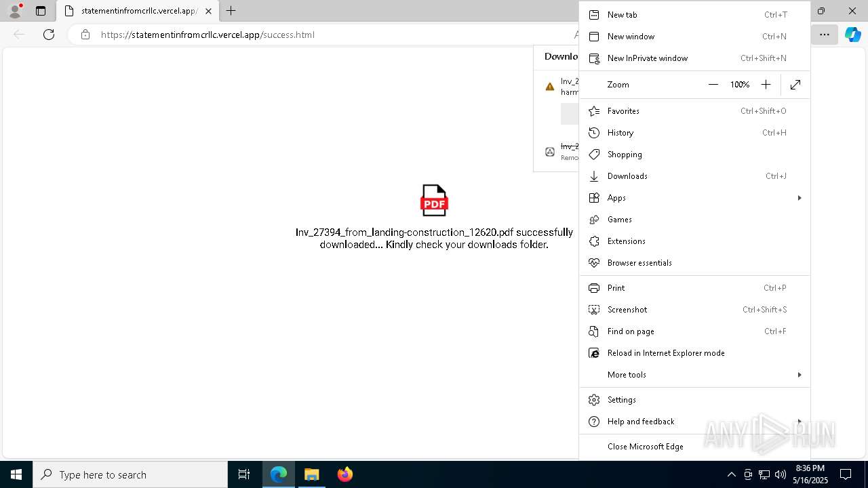Click the network tray icon
This screenshot has width=868, height=488.
tap(764, 474)
